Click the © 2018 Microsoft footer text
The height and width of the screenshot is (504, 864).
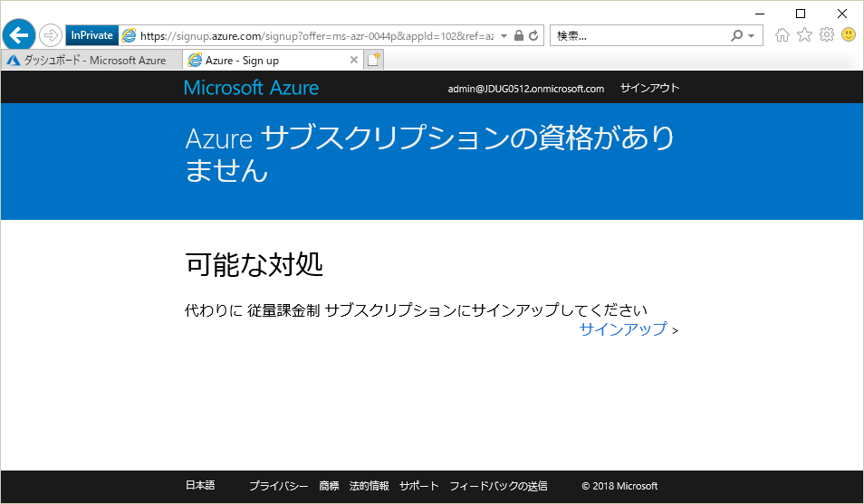pyautogui.click(x=619, y=486)
